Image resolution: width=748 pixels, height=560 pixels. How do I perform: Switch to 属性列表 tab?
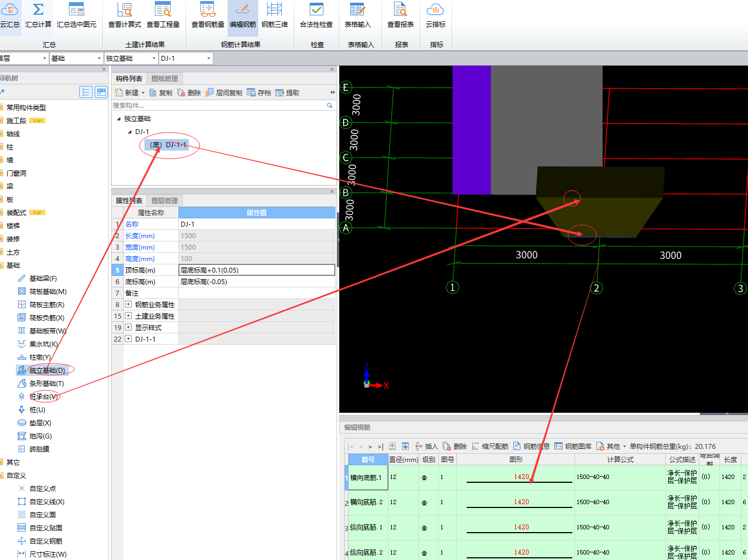click(x=129, y=201)
